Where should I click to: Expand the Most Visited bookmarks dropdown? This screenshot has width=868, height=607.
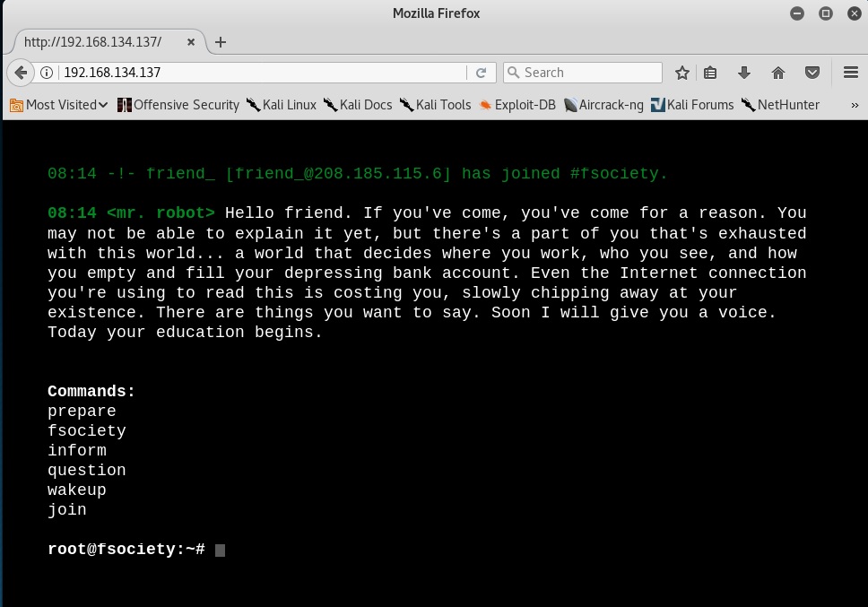[59, 105]
